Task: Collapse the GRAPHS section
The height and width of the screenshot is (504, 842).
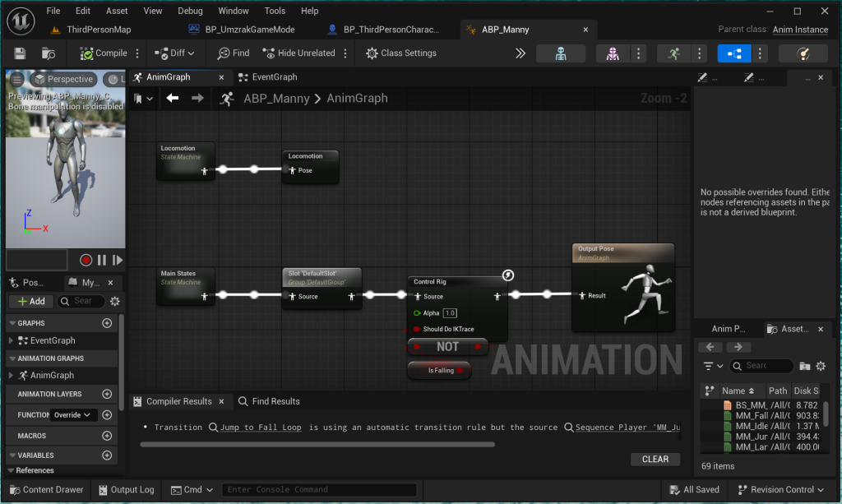Action: pos(12,323)
